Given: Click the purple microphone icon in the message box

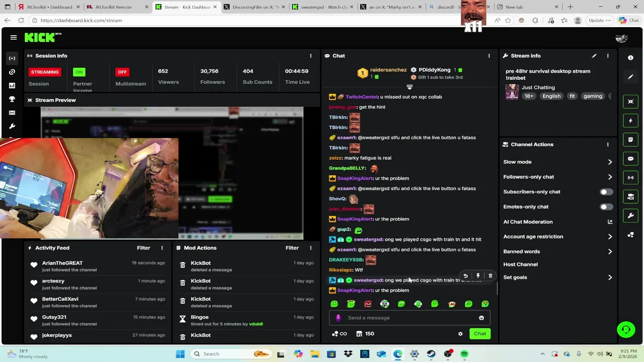Looking at the screenshot, I should tap(338, 318).
